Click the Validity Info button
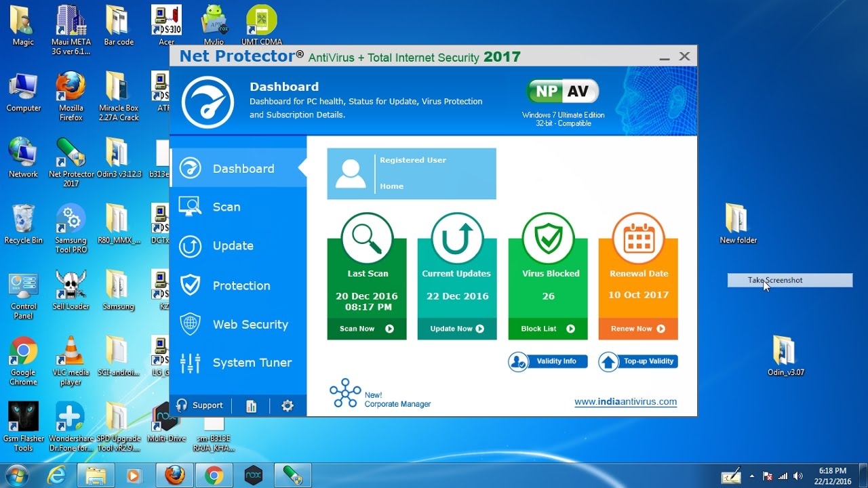The image size is (868, 488). pyautogui.click(x=548, y=362)
